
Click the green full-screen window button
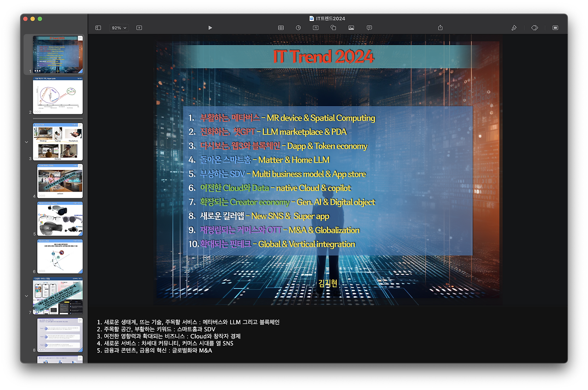point(40,18)
